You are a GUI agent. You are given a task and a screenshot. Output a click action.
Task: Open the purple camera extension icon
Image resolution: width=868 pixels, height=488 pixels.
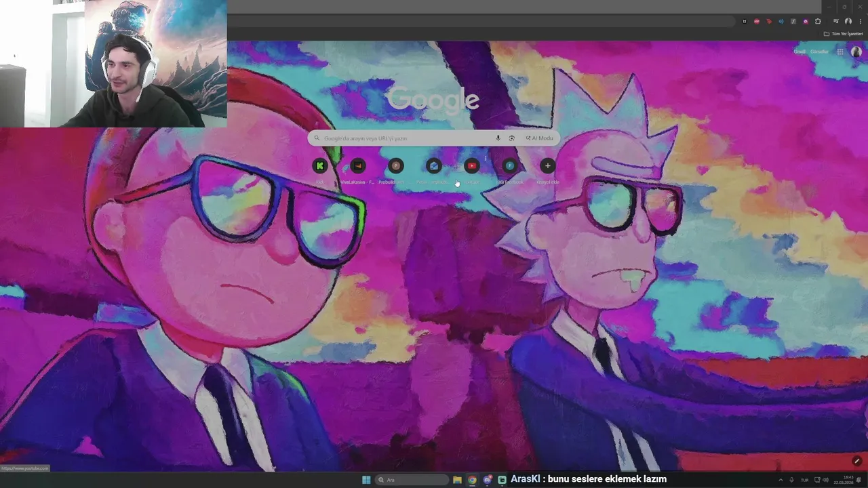click(x=806, y=21)
